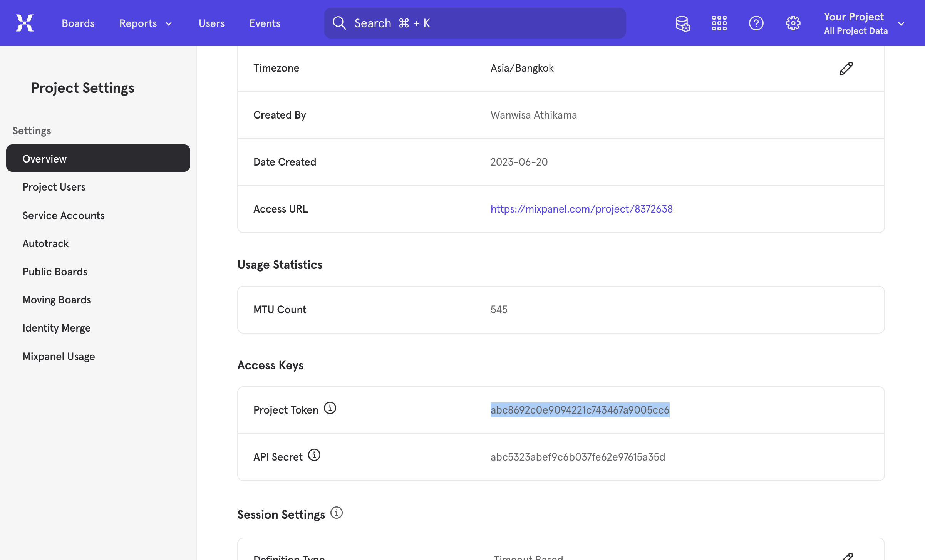925x560 pixels.
Task: Open the data management icon in the top bar
Action: click(x=682, y=23)
